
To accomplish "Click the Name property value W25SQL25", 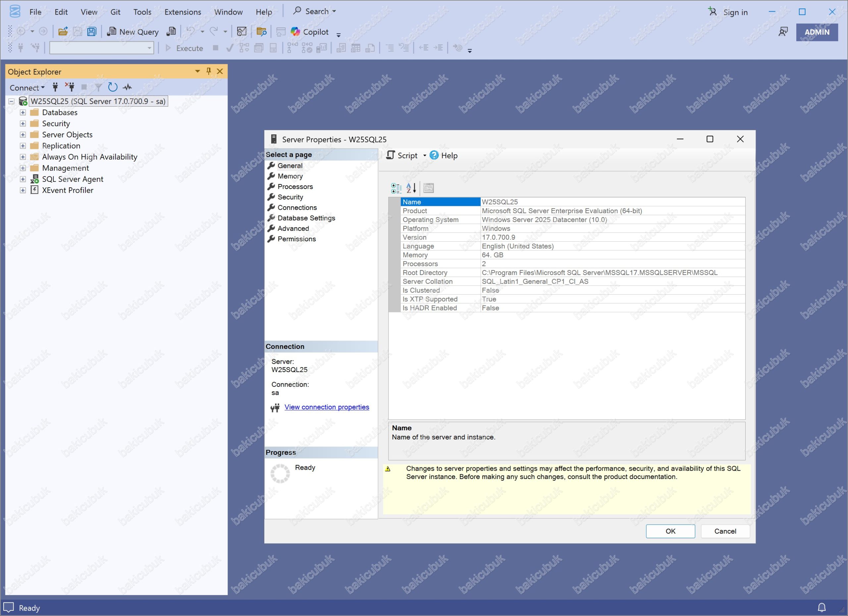I will click(500, 202).
